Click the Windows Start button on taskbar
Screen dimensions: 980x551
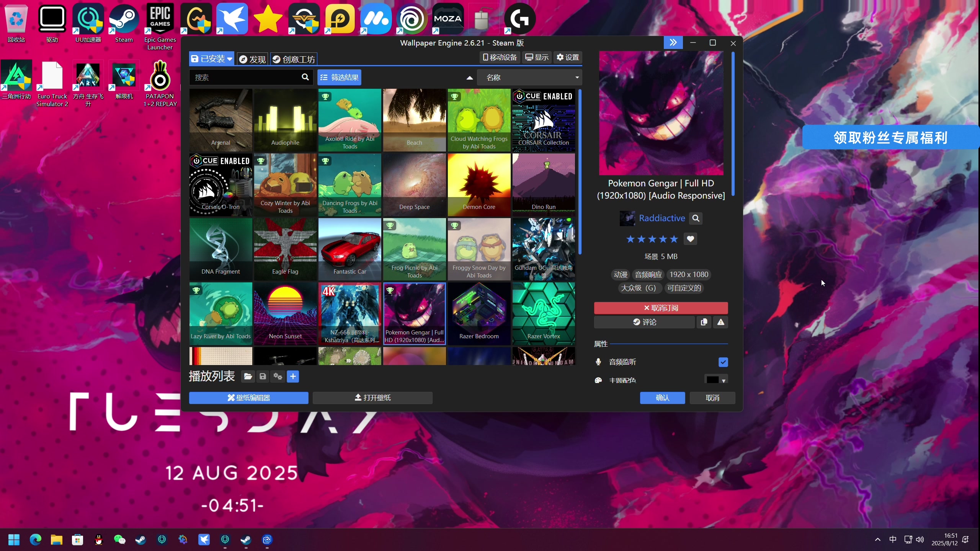(x=14, y=540)
